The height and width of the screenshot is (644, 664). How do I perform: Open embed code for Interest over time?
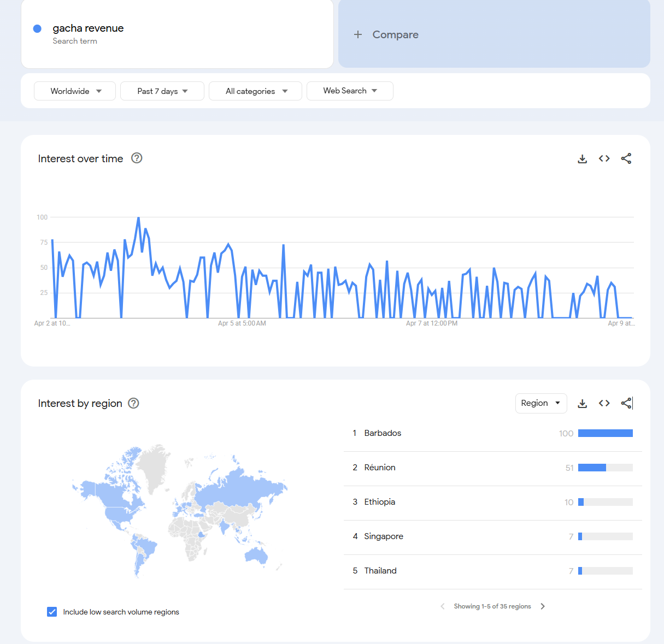click(604, 158)
